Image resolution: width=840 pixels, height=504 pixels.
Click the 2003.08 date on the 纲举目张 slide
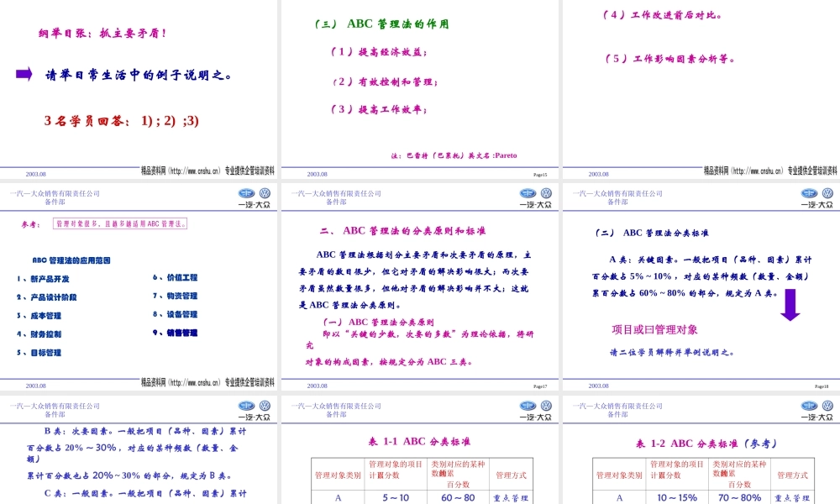pyautogui.click(x=36, y=174)
